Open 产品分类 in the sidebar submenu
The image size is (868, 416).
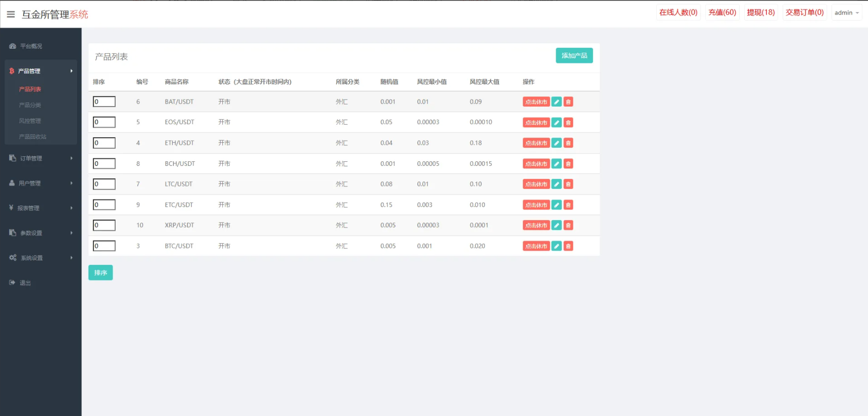point(30,105)
